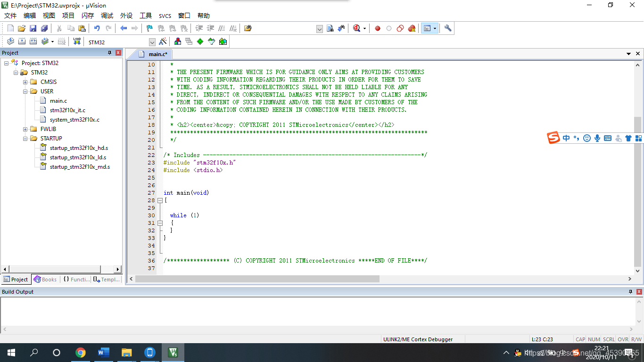Screen dimensions: 644x362
Task: Collapse the USER folder in project tree
Action: tap(25, 91)
